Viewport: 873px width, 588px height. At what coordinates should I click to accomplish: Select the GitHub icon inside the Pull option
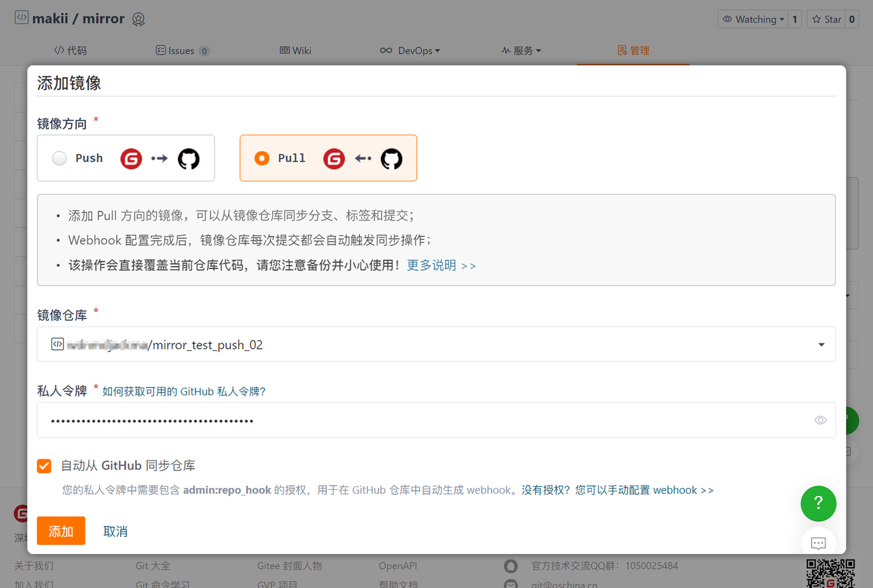[391, 158]
